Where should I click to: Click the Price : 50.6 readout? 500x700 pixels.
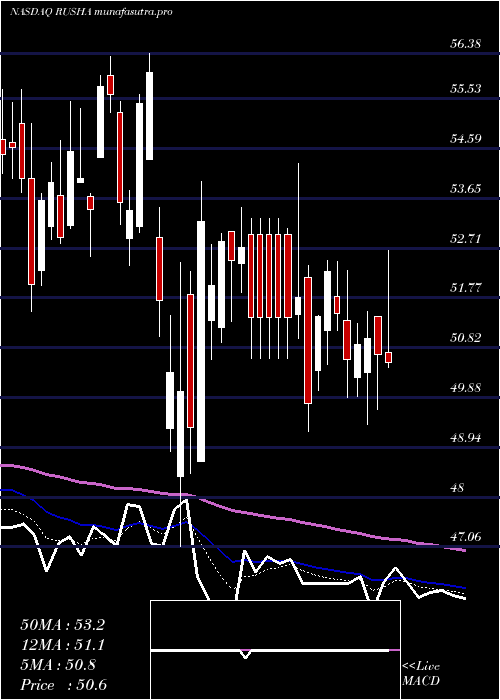pyautogui.click(x=63, y=685)
